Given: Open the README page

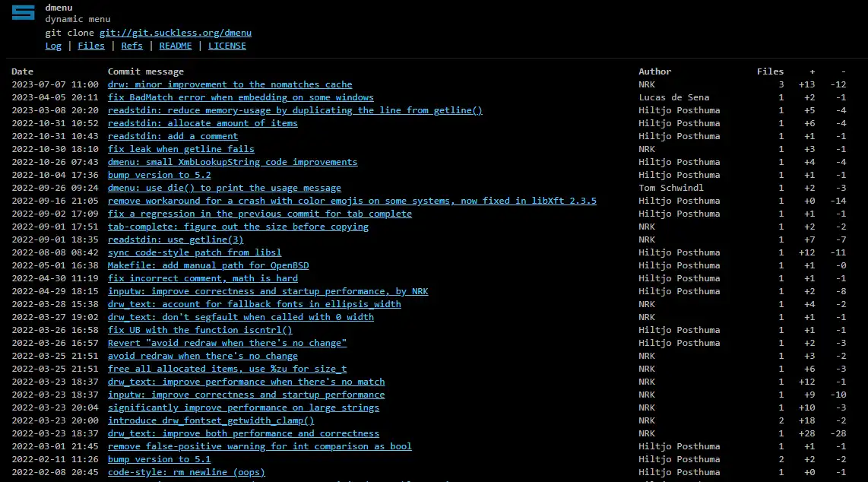Looking at the screenshot, I should click(x=176, y=46).
